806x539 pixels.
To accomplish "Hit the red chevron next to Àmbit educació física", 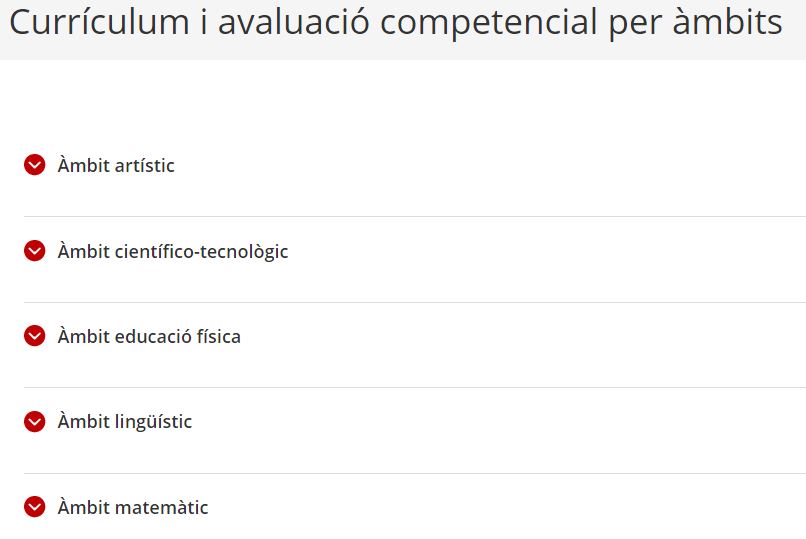I will 35,336.
